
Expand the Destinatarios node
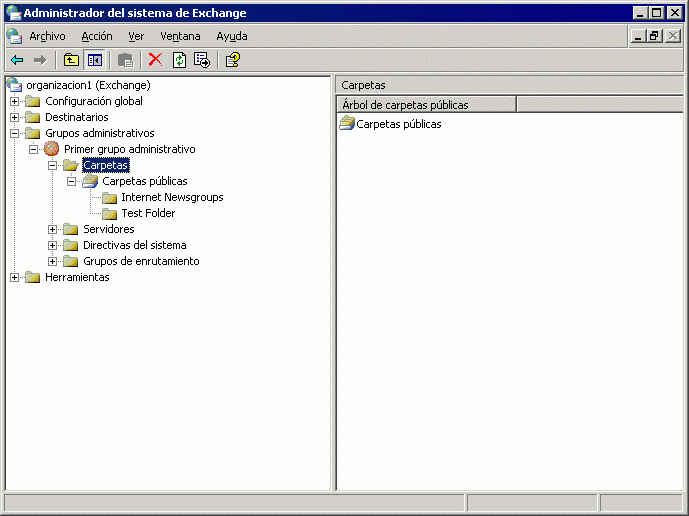(x=15, y=117)
